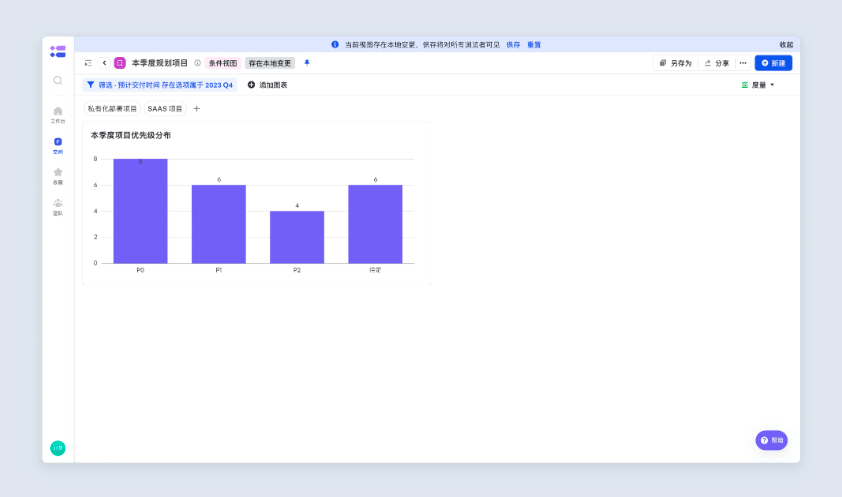The image size is (842, 497).
Task: Open the 度量 dropdown
Action: (758, 85)
